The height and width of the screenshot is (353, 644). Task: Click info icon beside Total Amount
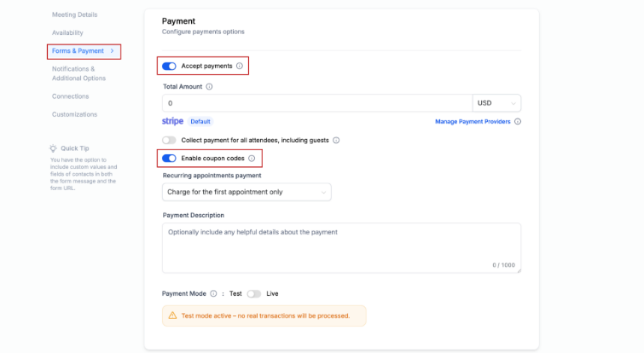[x=209, y=86]
